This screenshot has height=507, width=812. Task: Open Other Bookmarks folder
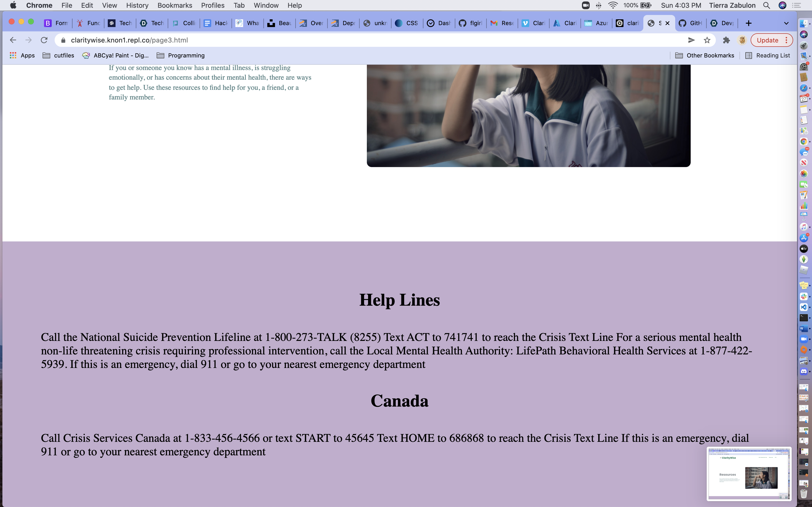[x=704, y=55]
